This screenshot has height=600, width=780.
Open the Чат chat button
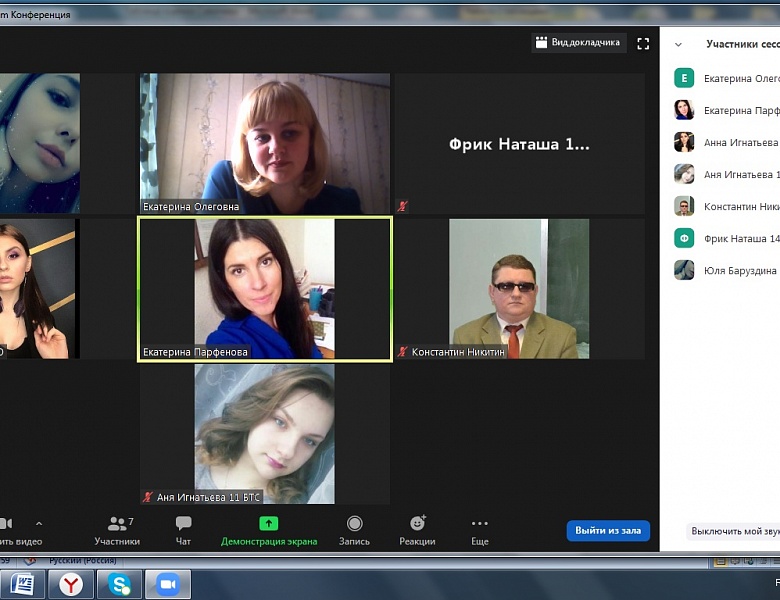pyautogui.click(x=183, y=531)
